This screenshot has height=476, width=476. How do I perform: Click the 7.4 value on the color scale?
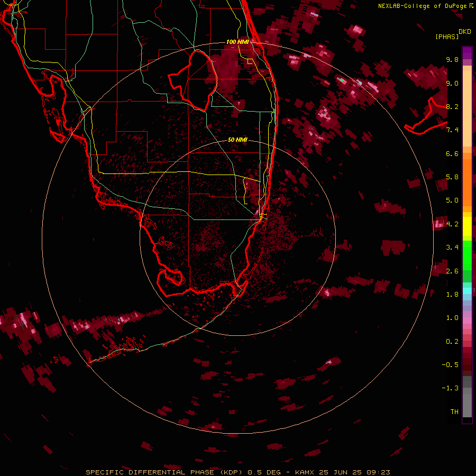[452, 130]
